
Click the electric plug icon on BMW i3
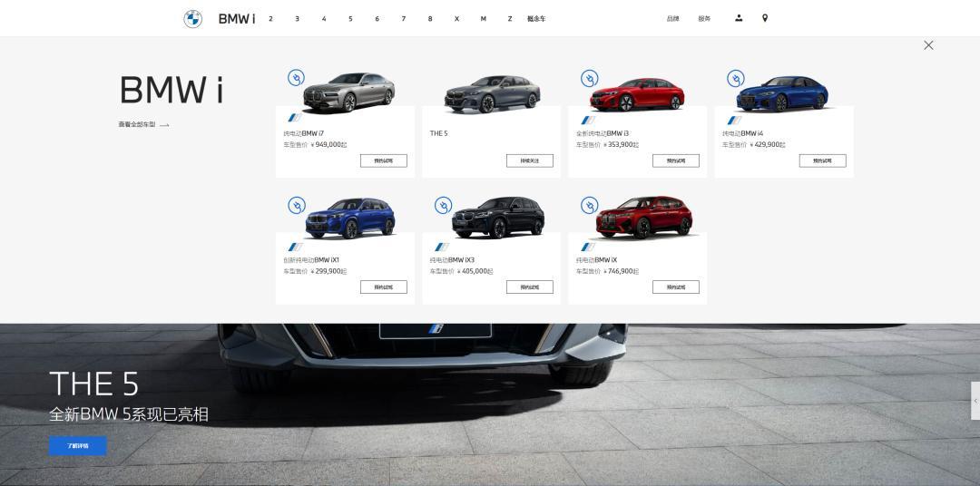pos(589,78)
